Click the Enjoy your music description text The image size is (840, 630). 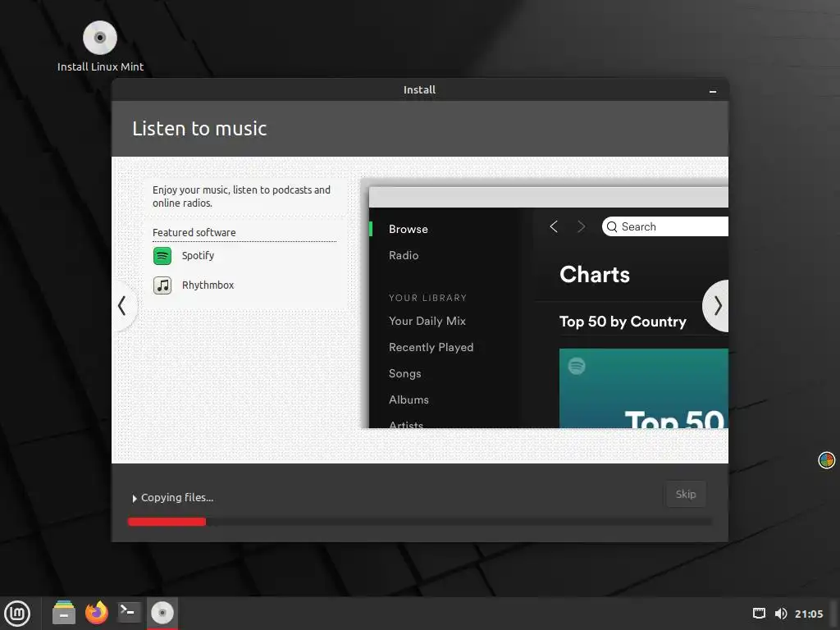pos(241,197)
